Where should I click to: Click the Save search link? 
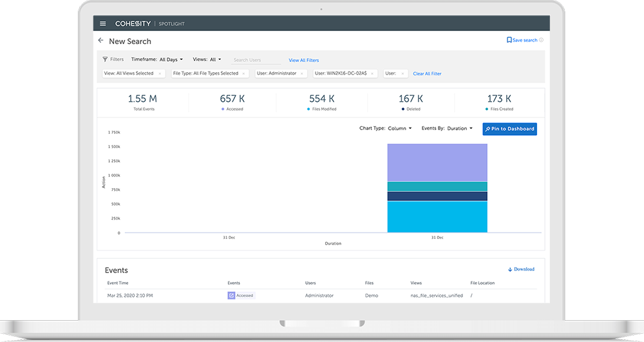tap(524, 40)
